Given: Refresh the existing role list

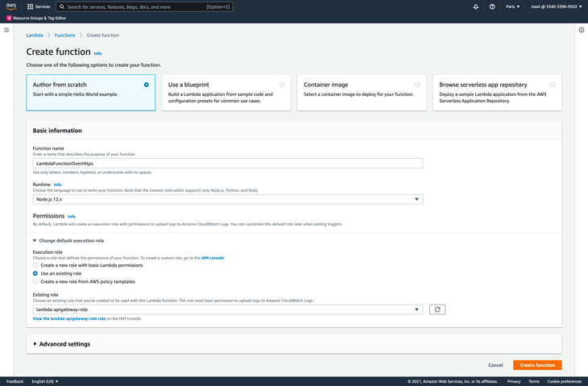Looking at the screenshot, I should coord(437,309).
